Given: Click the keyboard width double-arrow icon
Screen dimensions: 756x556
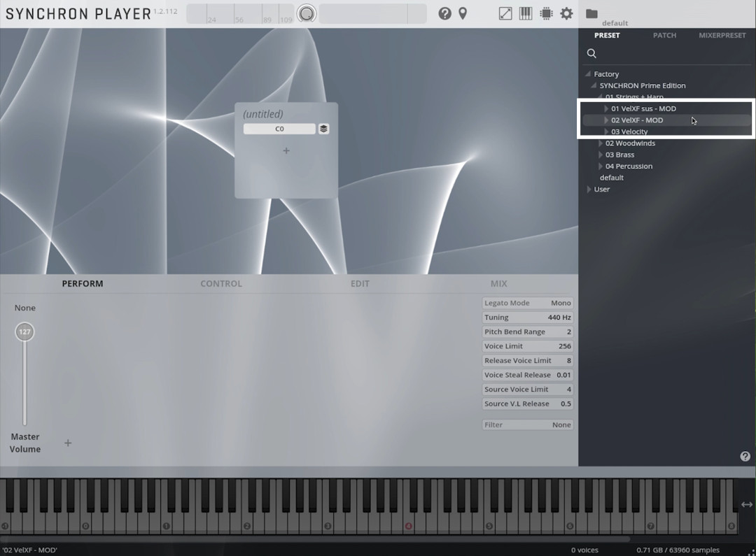Looking at the screenshot, I should tap(746, 504).
